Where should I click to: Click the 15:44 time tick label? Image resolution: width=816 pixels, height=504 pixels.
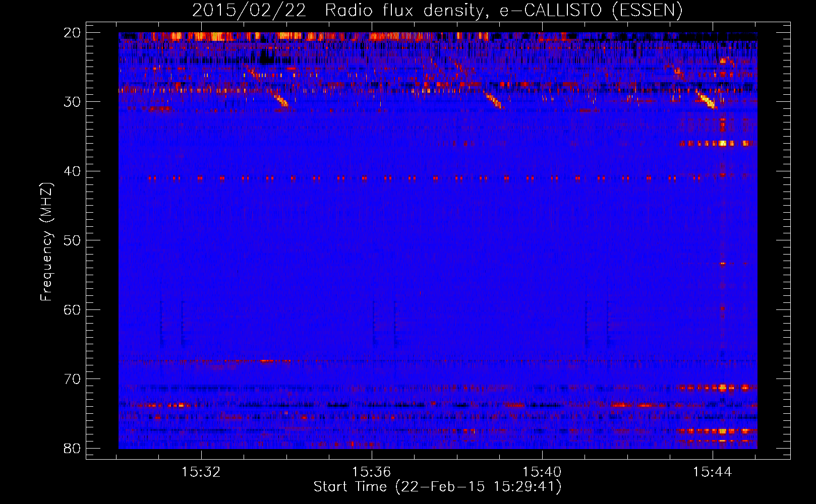(712, 472)
